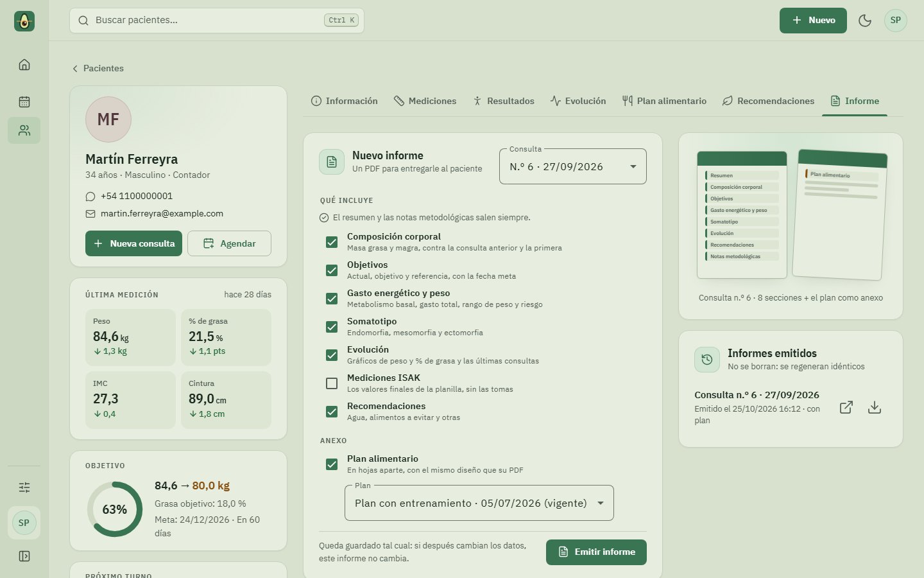Open the Plan con entrenamiento dropdown
924x578 pixels.
click(x=479, y=503)
